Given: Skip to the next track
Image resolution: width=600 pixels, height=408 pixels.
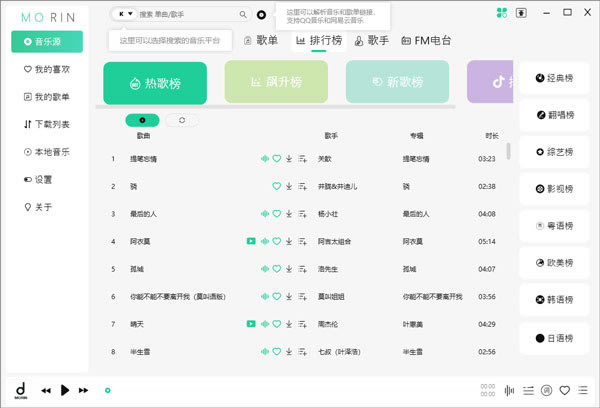Looking at the screenshot, I should 84,390.
